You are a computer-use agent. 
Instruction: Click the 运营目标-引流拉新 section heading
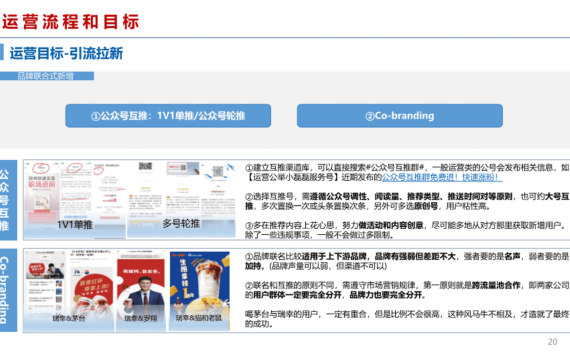66,53
